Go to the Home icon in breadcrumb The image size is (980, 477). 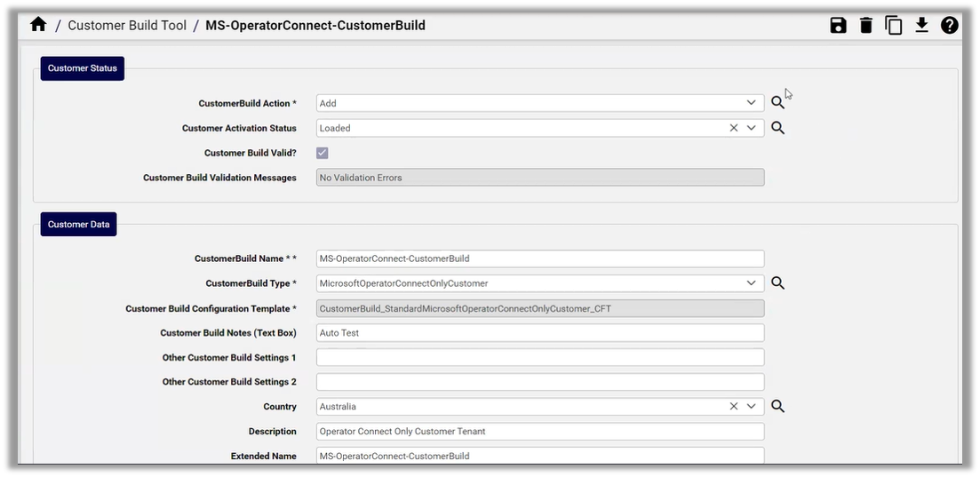[x=38, y=25]
